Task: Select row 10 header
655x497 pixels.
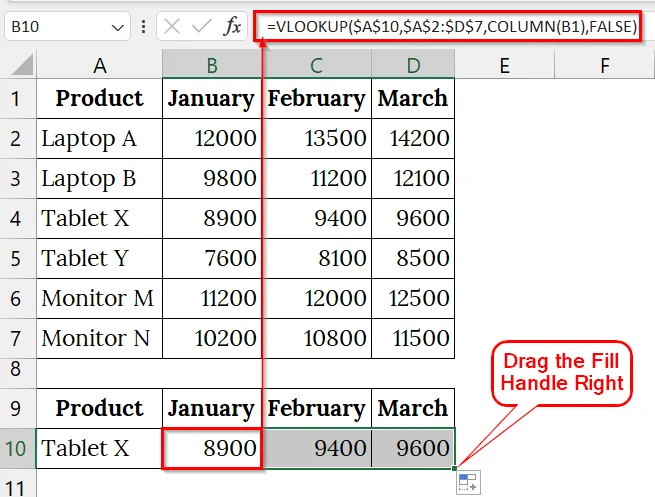Action: 17,449
